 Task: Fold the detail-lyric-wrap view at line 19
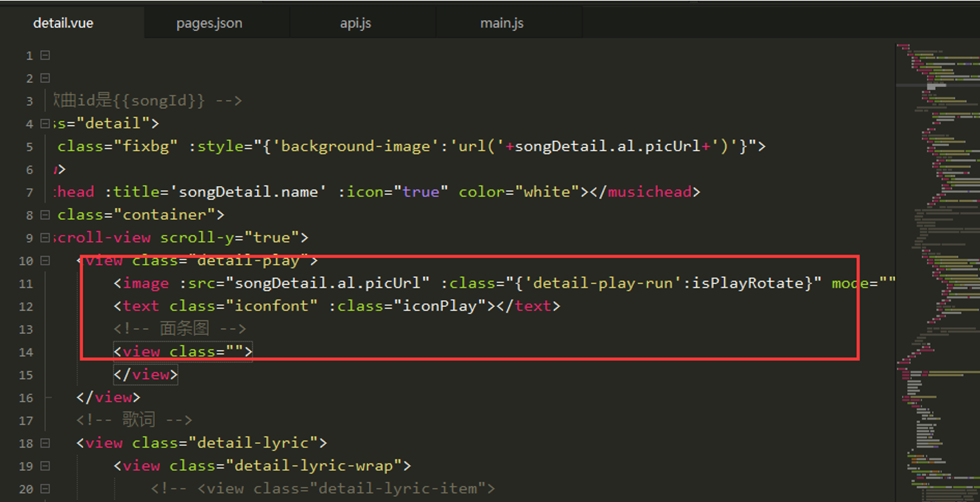click(45, 466)
